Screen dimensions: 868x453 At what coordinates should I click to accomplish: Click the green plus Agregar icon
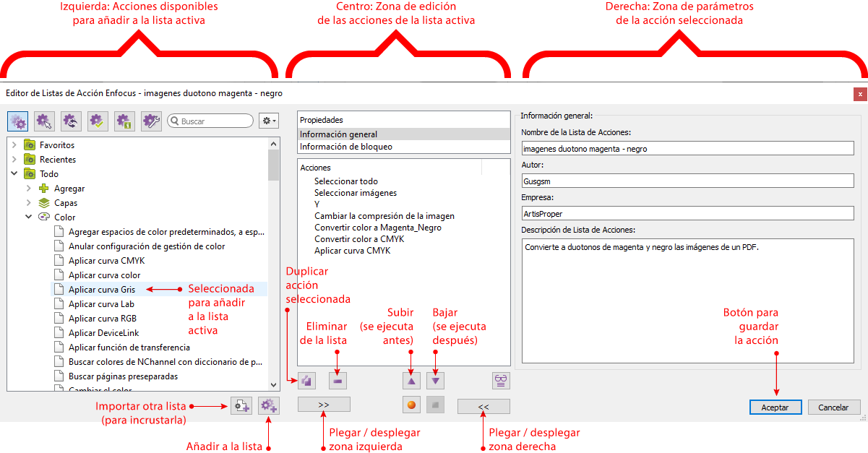(x=44, y=189)
